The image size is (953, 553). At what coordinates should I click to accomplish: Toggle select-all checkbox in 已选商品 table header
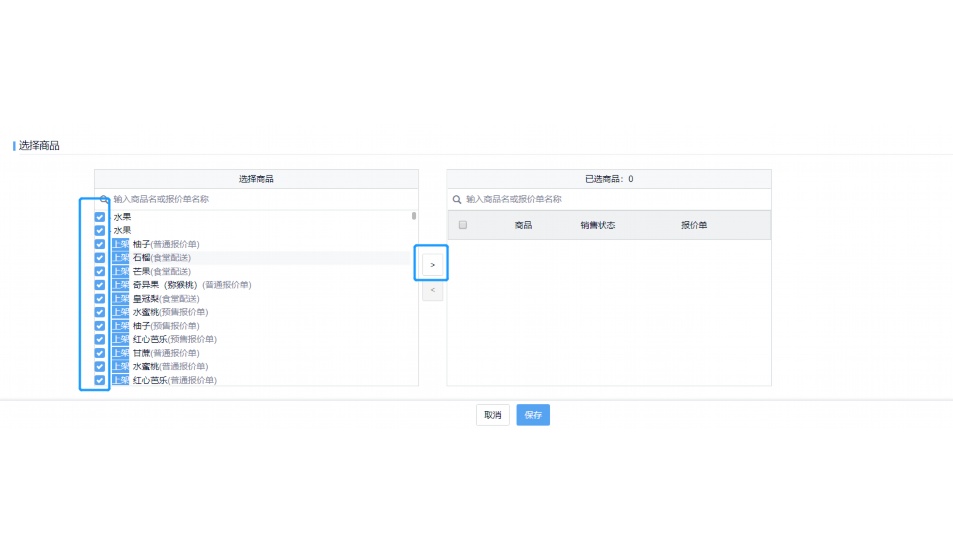(x=463, y=225)
